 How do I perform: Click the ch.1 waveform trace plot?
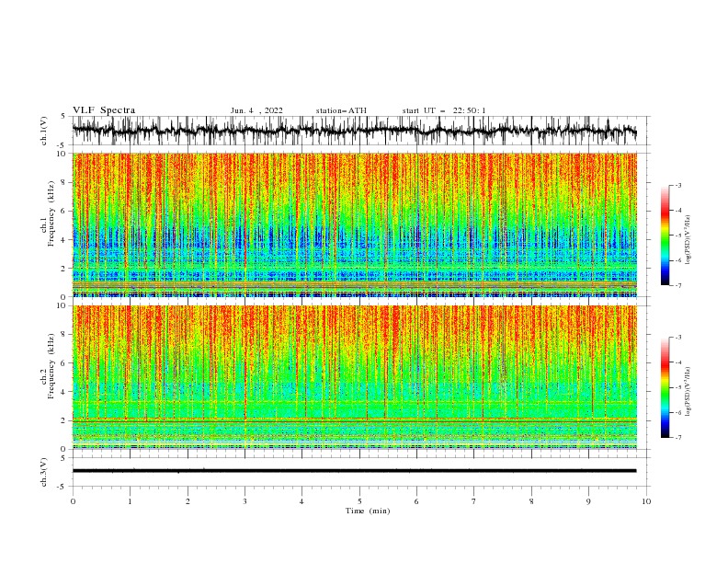point(354,131)
